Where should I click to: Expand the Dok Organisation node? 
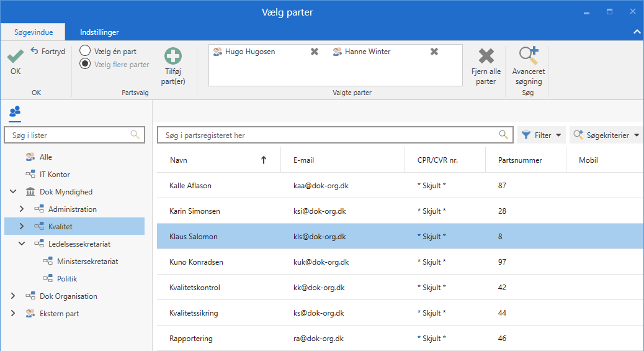[13, 296]
